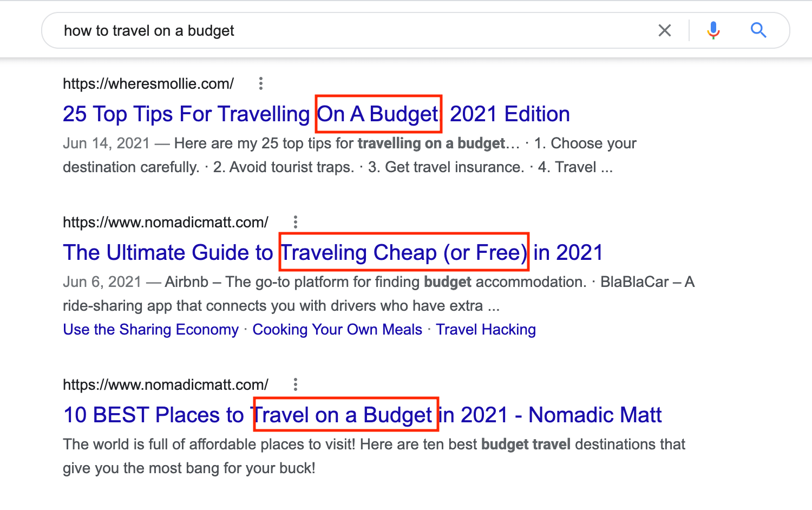Open 'The Ultimate Guide to Traveling Cheap' result

click(332, 253)
